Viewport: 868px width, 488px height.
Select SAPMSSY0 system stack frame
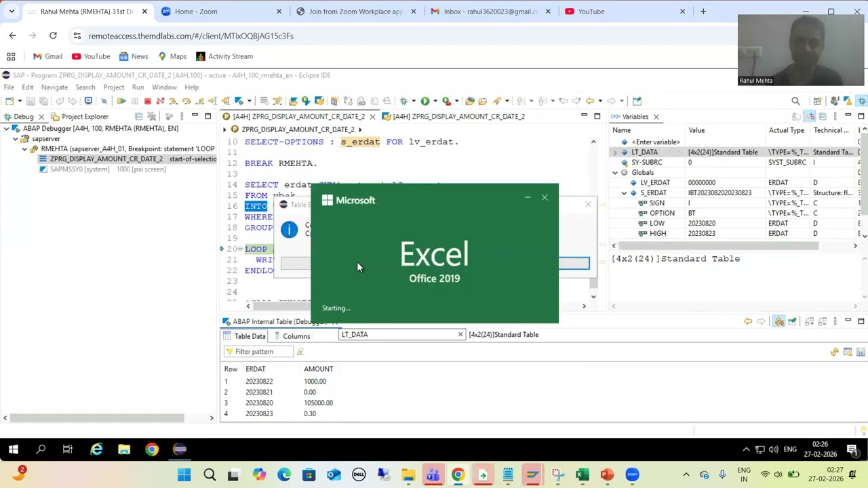(102, 169)
